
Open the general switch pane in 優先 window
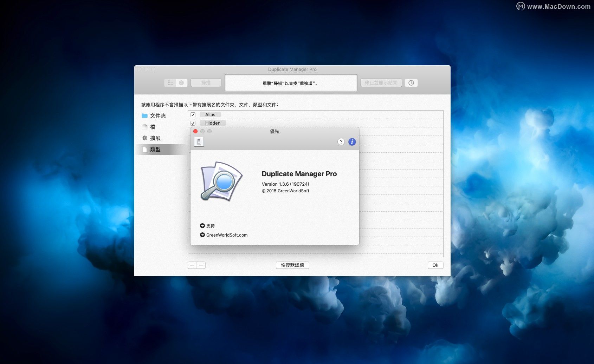[199, 142]
